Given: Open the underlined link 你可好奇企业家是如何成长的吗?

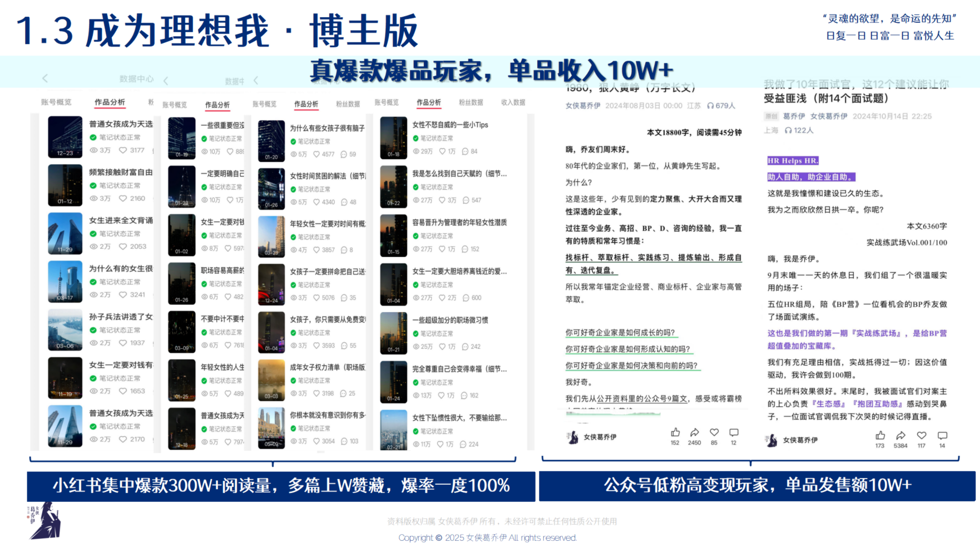Looking at the screenshot, I should click(620, 333).
